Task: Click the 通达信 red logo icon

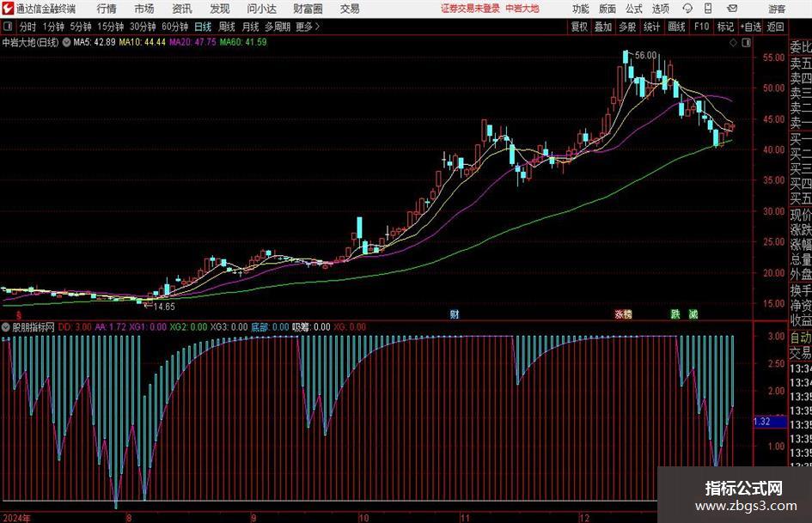Action: pos(7,9)
